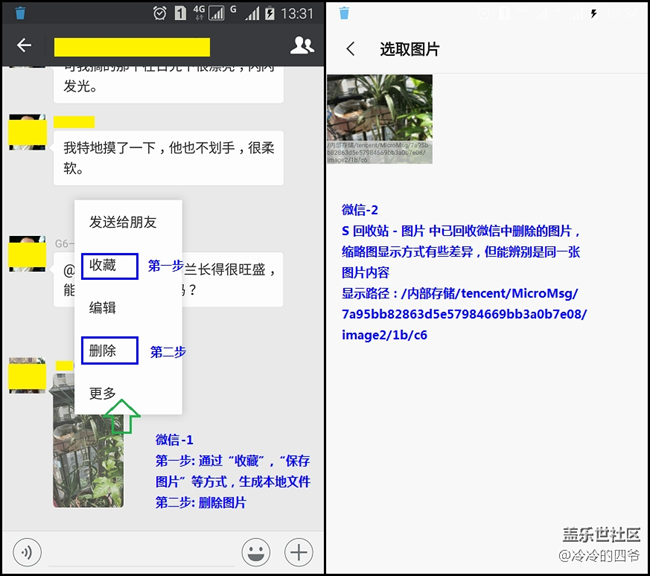Tap the plus attachment icon in the chat bar

point(298,552)
